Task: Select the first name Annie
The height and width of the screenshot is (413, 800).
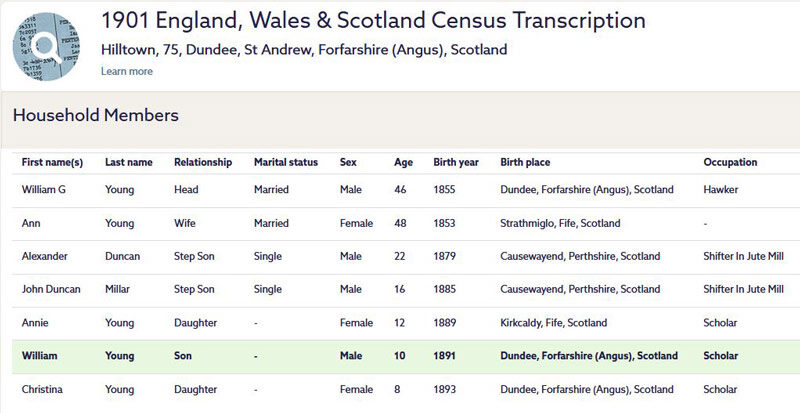Action: click(36, 323)
